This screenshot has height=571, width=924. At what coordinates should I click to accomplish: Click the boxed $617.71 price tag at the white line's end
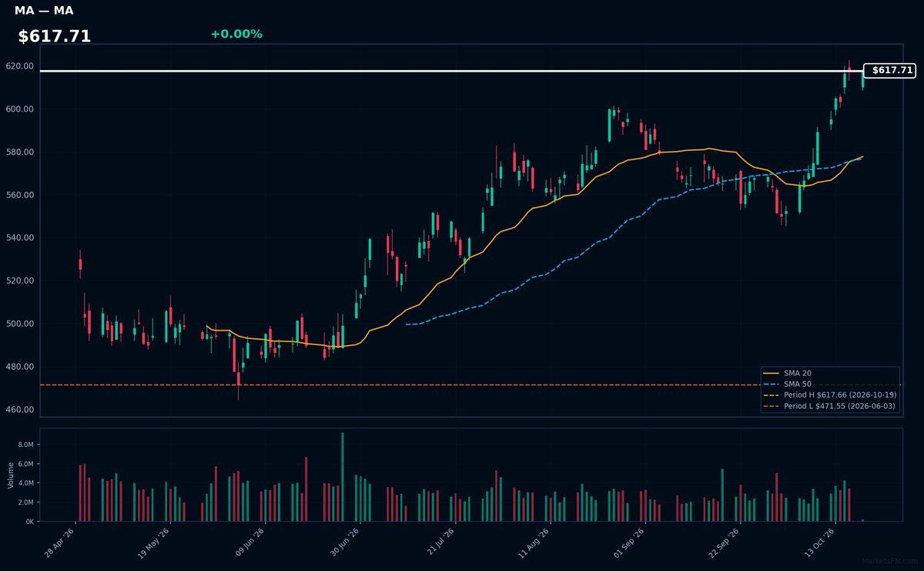tap(889, 71)
